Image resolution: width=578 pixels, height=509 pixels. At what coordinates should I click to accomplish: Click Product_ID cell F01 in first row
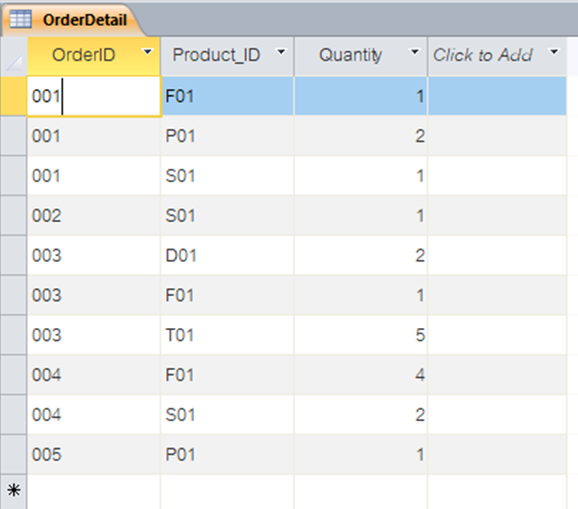coord(227,96)
